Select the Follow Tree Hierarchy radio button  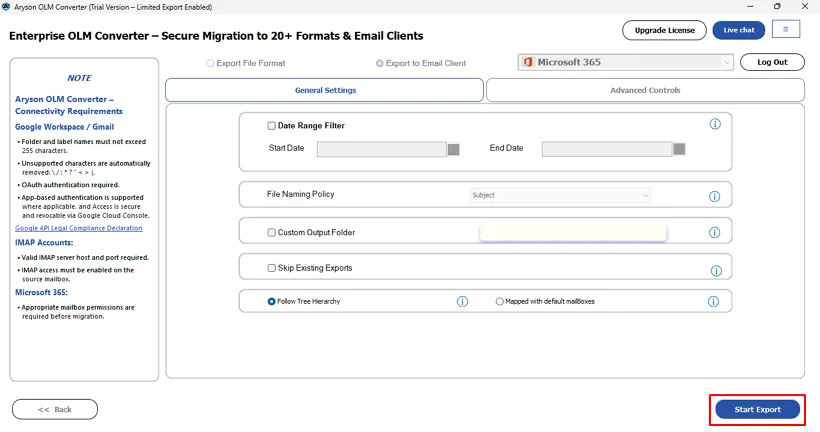pyautogui.click(x=271, y=301)
